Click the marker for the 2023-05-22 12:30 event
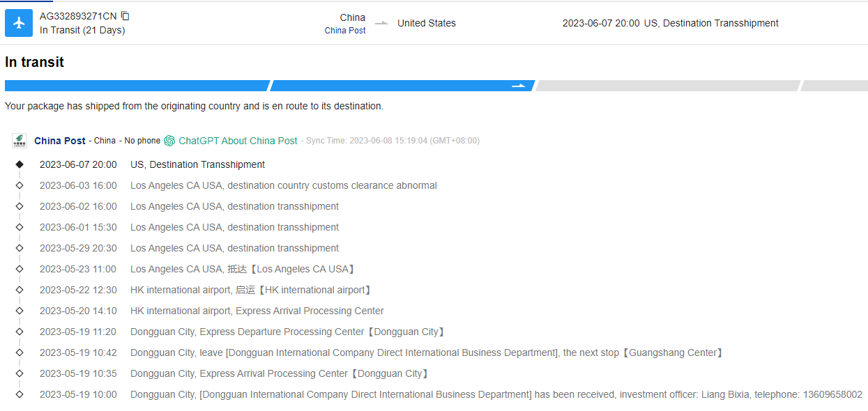Viewport: 868px width, 411px height. pyautogui.click(x=20, y=290)
